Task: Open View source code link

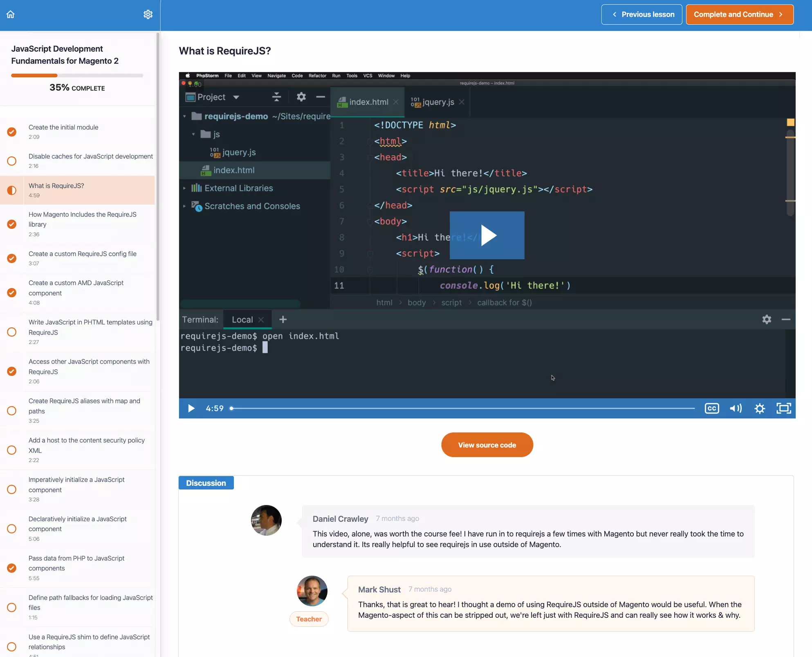Action: coord(487,445)
